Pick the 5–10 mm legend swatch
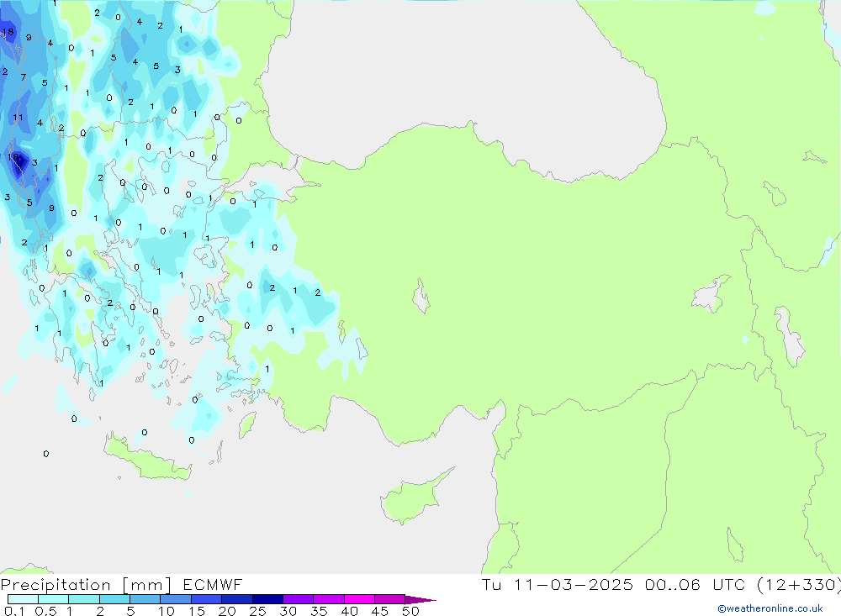Screen dimensions: 841x616 pos(145,599)
